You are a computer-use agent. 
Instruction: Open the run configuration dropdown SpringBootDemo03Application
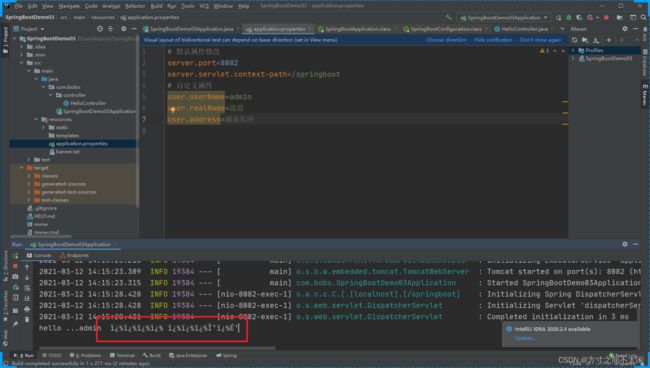504,17
